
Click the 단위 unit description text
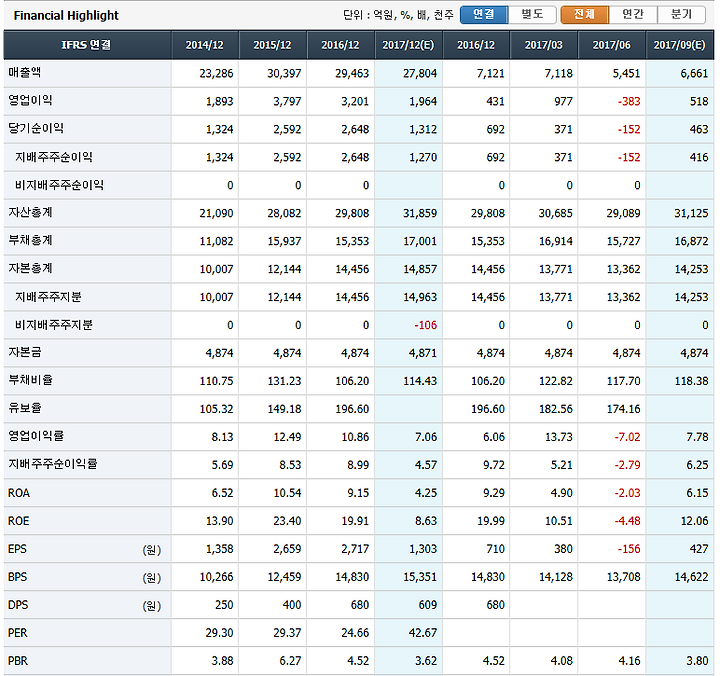point(398,15)
